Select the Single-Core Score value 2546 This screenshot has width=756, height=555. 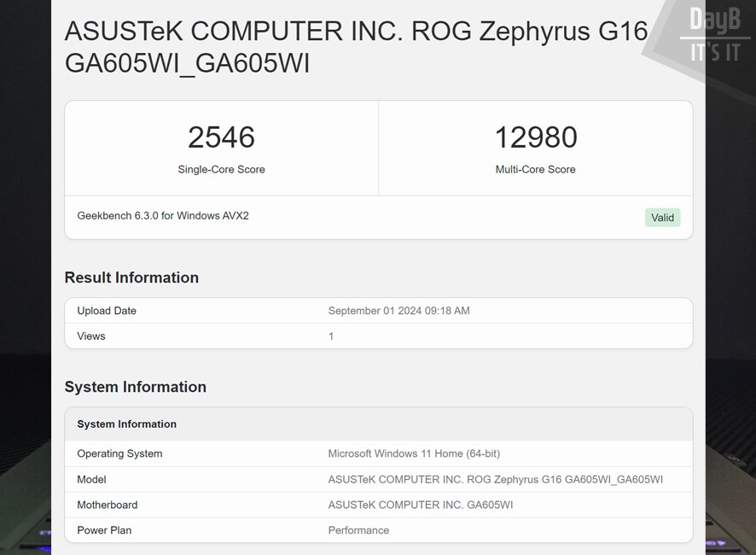pyautogui.click(x=221, y=137)
